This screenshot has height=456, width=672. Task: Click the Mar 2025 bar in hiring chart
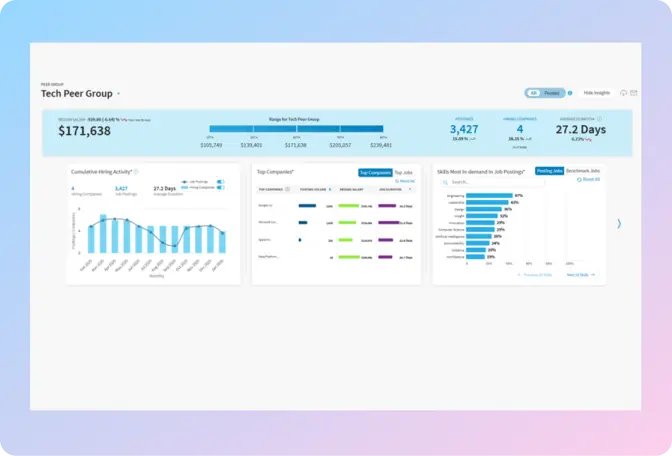tap(103, 234)
